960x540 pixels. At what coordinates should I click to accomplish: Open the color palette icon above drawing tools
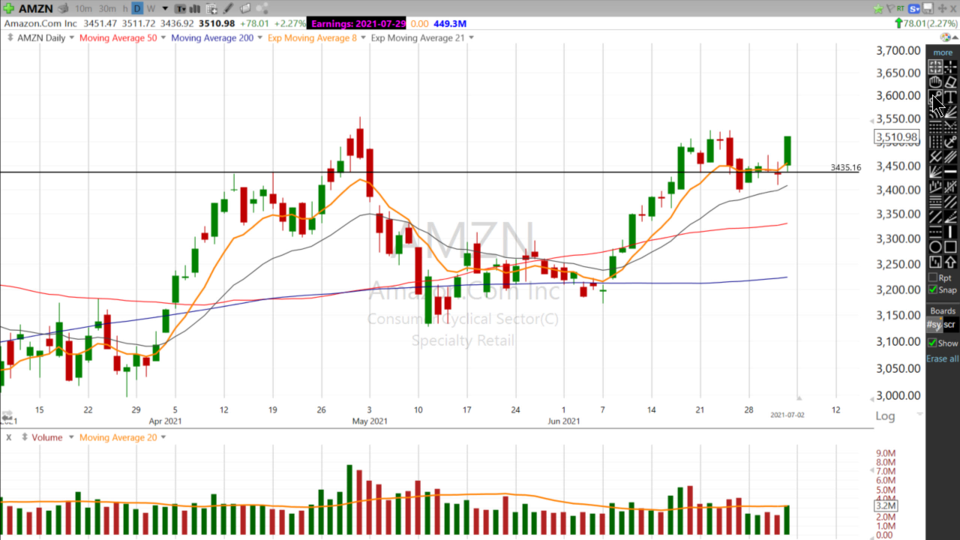pos(947,37)
